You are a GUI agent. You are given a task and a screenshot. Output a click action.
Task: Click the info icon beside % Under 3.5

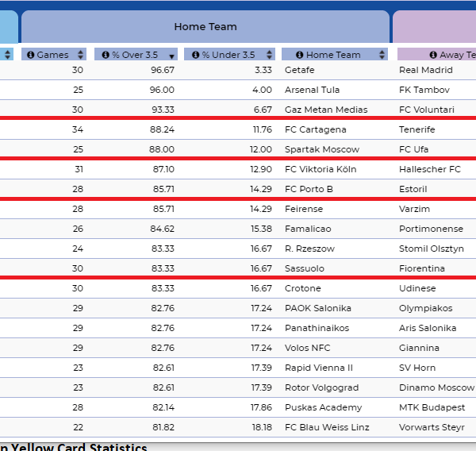[195, 55]
